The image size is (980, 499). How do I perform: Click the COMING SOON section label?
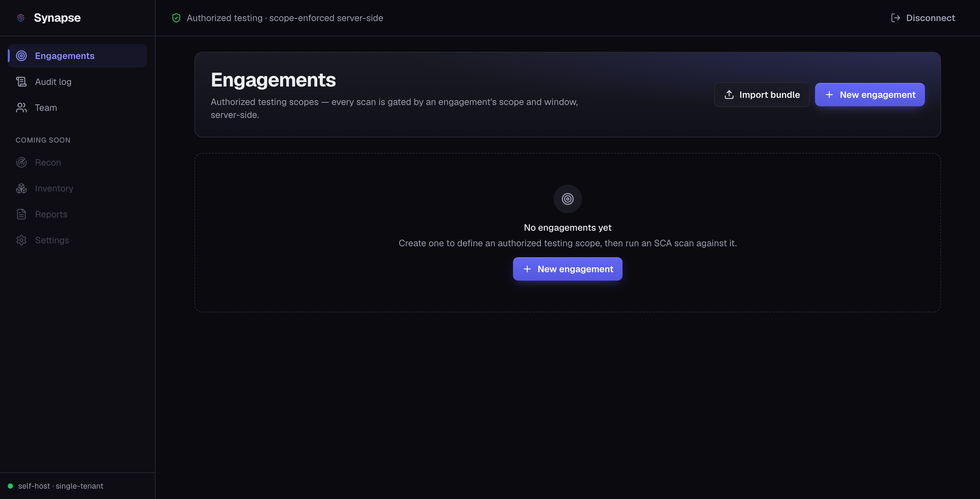coord(43,140)
